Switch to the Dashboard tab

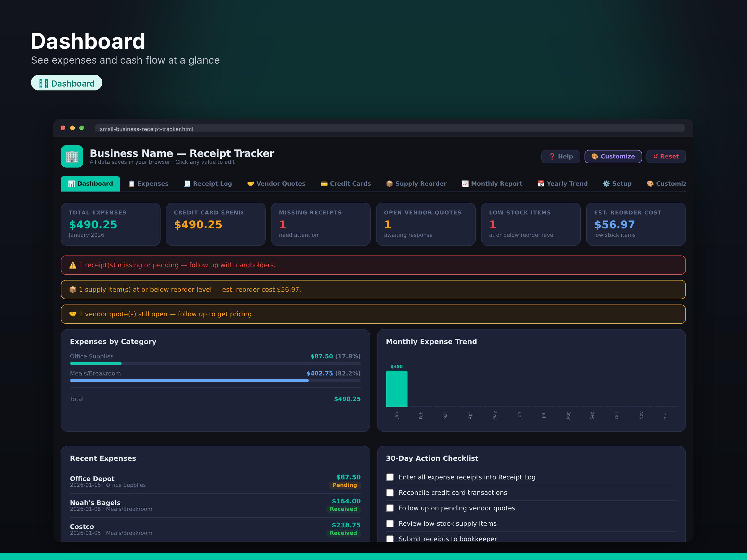(90, 184)
